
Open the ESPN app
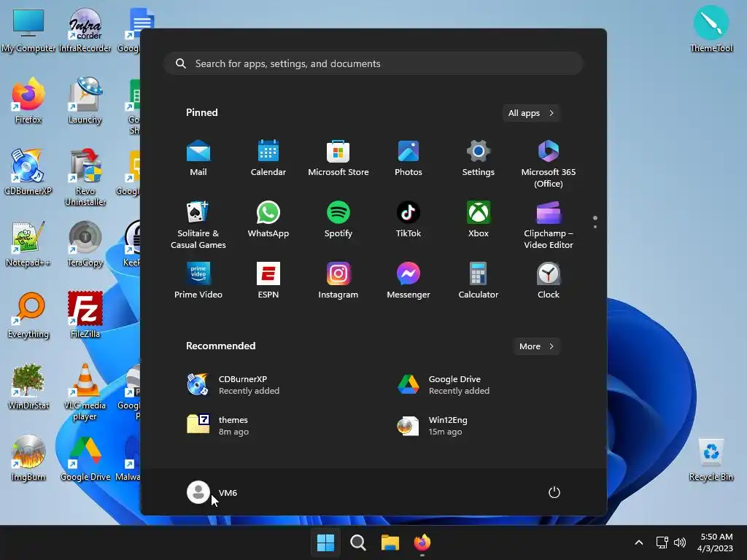pos(268,281)
